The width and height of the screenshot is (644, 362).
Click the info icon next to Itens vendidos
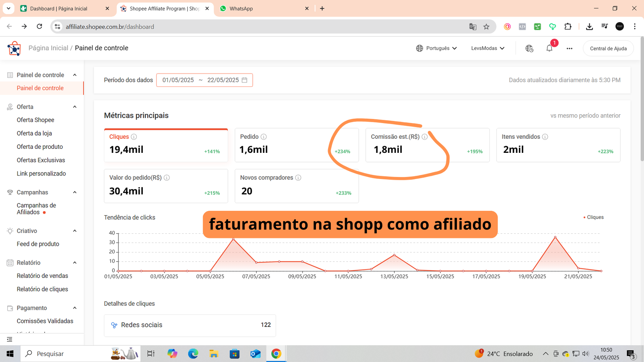[545, 137]
